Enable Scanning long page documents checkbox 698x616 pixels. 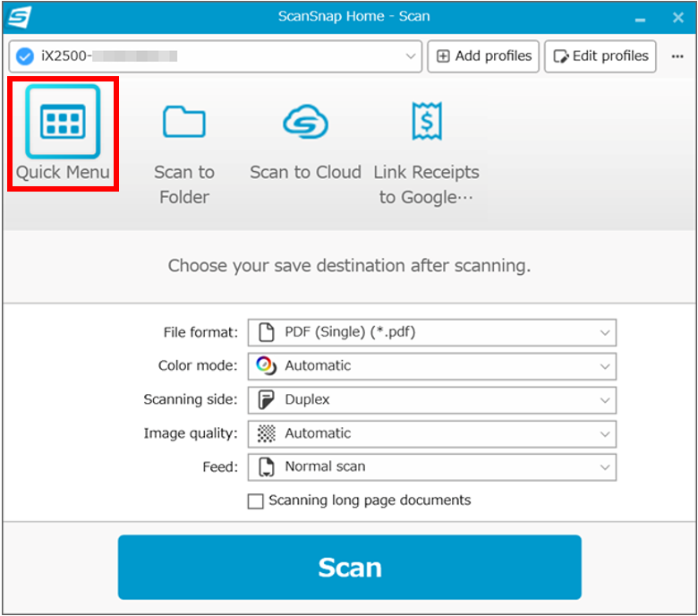(256, 500)
